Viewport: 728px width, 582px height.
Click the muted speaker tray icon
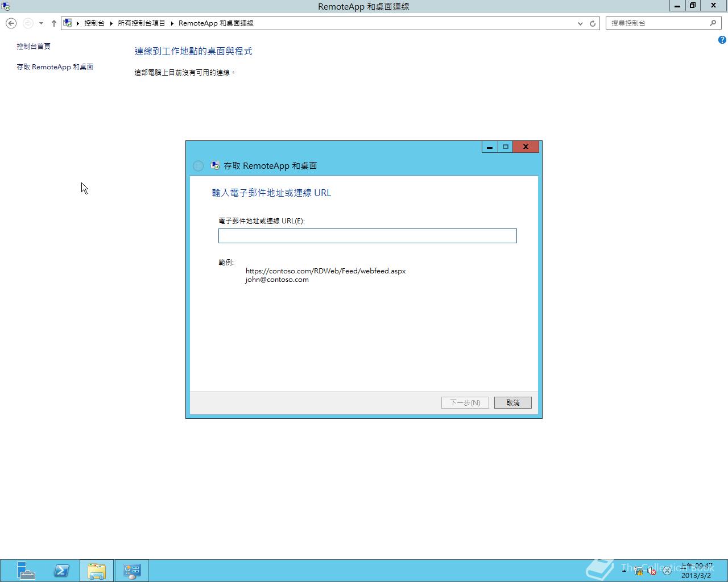(652, 571)
